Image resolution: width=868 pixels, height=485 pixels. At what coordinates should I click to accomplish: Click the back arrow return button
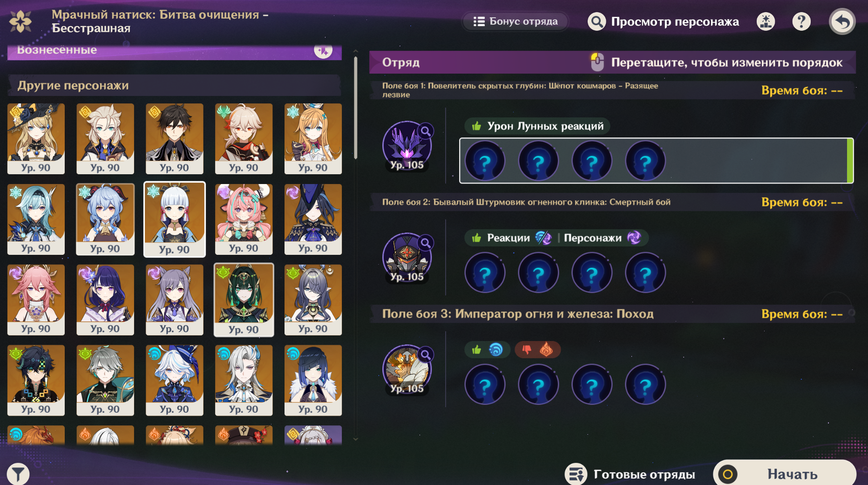[842, 21]
